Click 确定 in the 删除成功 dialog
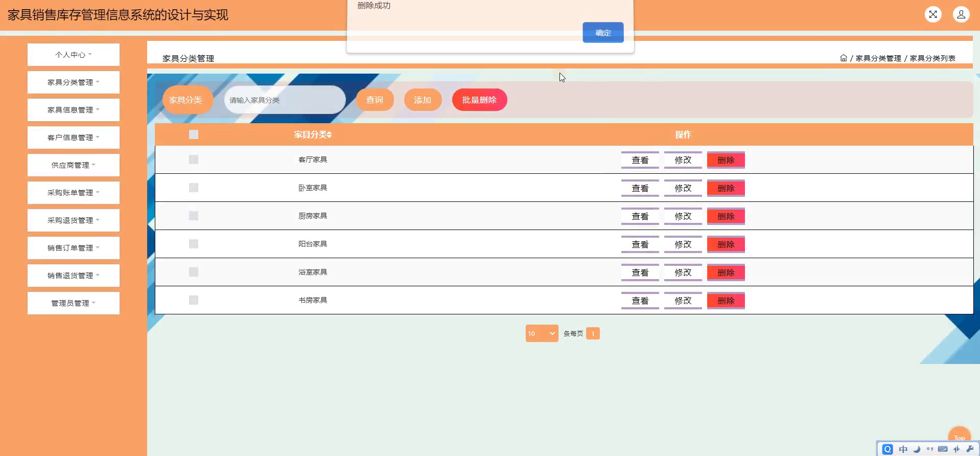Screen dimensions: 980x456 (x=603, y=33)
